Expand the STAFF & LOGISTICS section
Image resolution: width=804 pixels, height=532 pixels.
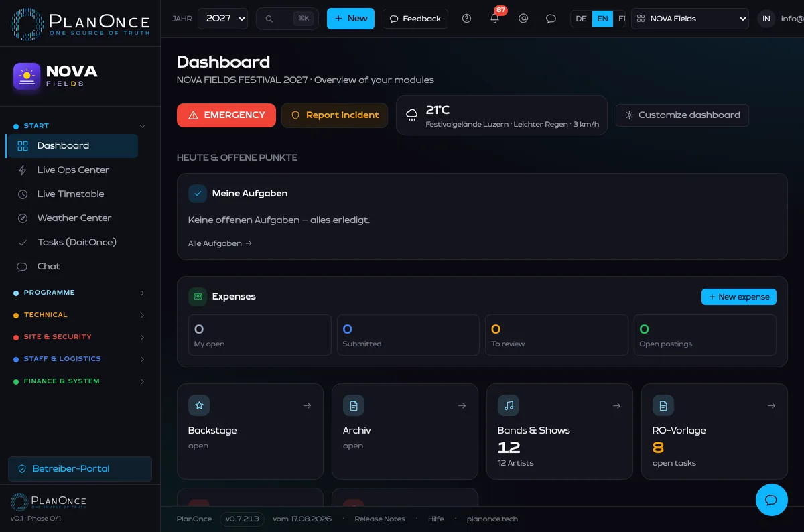click(x=80, y=359)
